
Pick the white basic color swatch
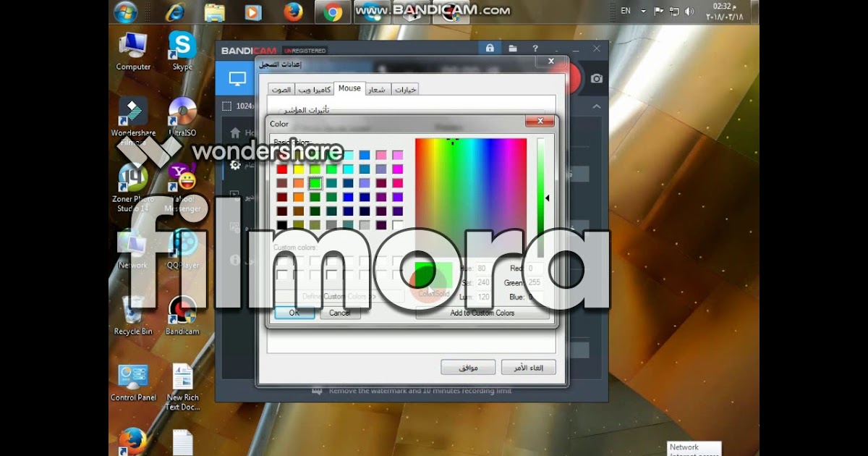397,225
